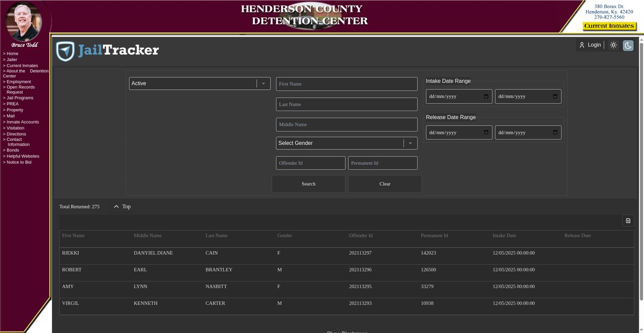
Task: Sort by Gender column header
Action: [x=284, y=236]
